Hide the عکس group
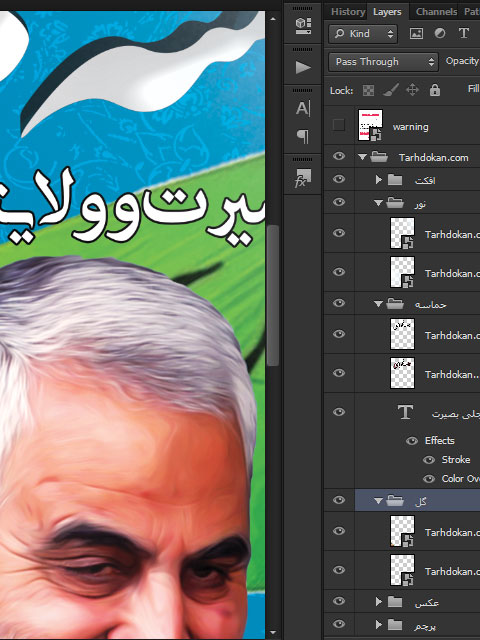Viewport: 480px width, 640px height. pos(339,601)
